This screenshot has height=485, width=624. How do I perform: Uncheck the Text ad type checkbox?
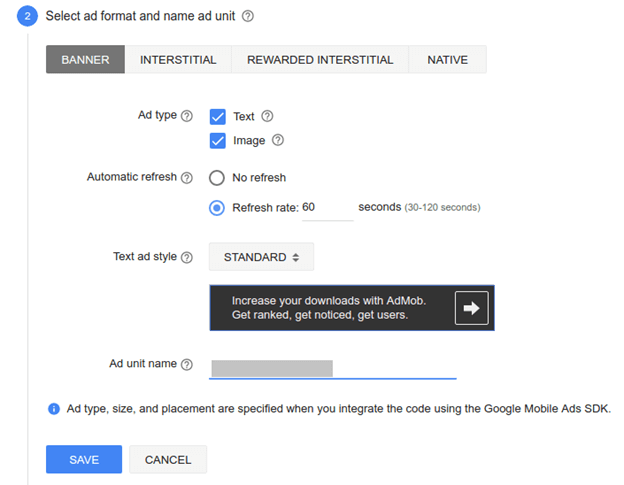217,117
